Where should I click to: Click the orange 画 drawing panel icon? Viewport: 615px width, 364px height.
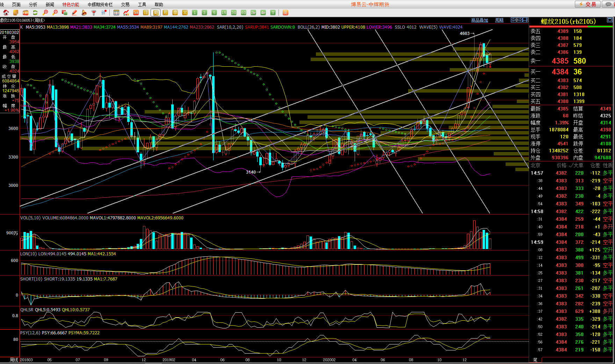pyautogui.click(x=285, y=13)
